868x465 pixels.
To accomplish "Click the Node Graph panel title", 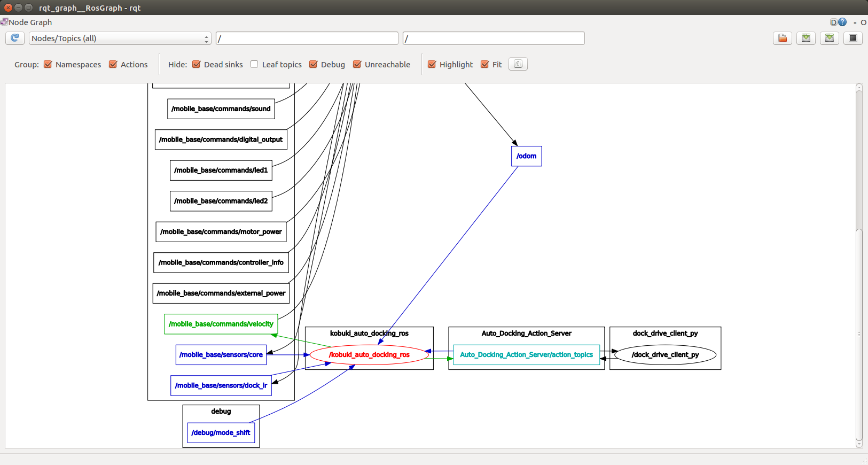I will [30, 22].
